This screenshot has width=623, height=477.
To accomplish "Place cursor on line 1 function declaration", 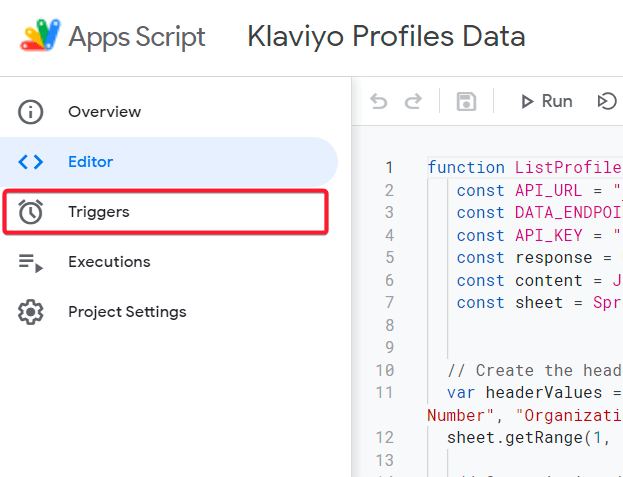I will pyautogui.click(x=524, y=168).
